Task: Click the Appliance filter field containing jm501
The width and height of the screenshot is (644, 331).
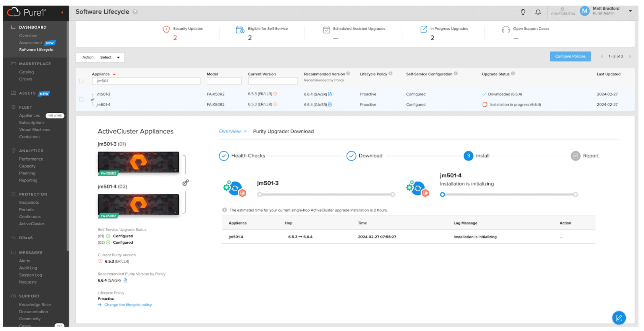Action: [146, 81]
